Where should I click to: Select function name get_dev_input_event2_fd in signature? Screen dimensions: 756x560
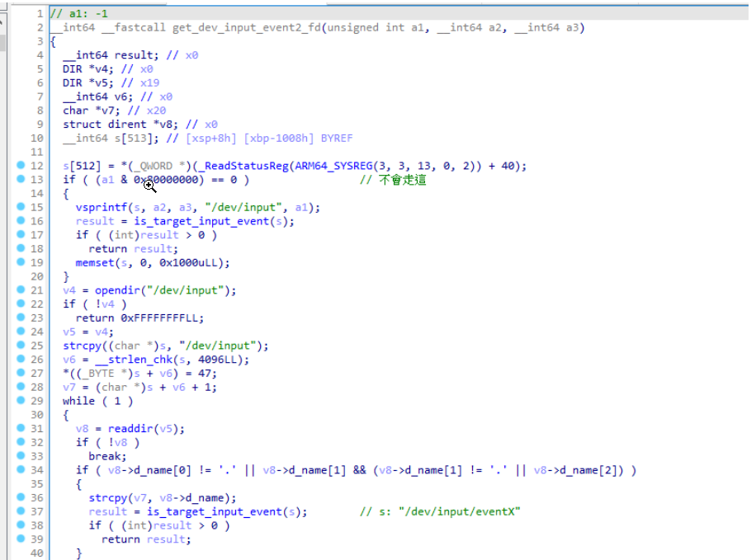pos(247,27)
